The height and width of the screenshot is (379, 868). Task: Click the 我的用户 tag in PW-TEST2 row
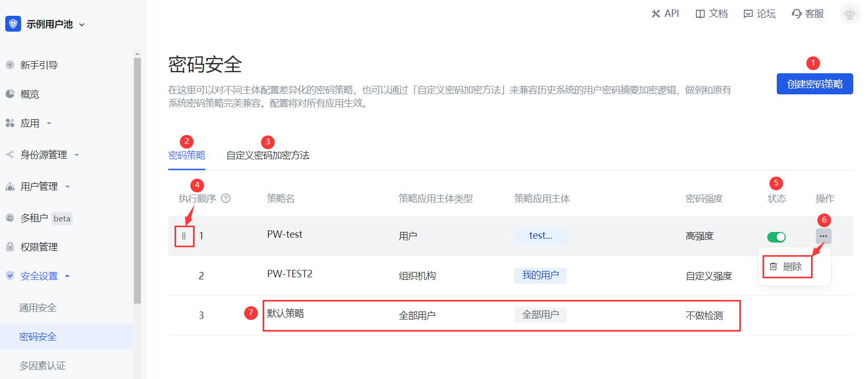point(540,275)
